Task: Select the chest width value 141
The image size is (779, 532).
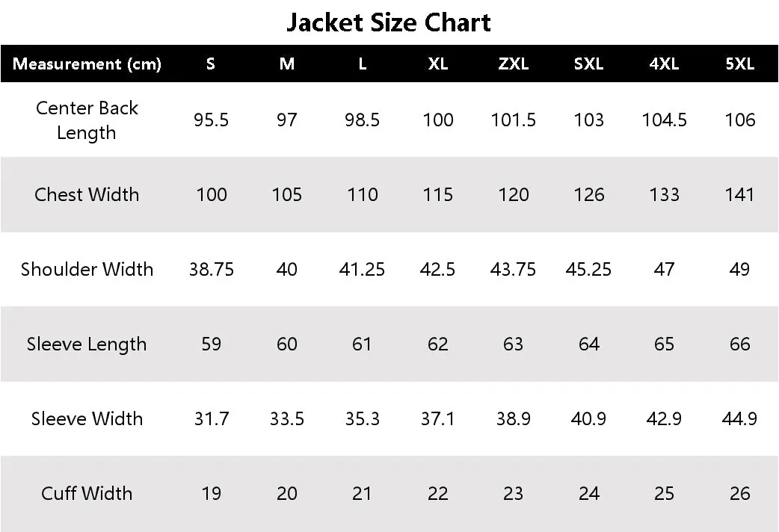Action: point(739,195)
